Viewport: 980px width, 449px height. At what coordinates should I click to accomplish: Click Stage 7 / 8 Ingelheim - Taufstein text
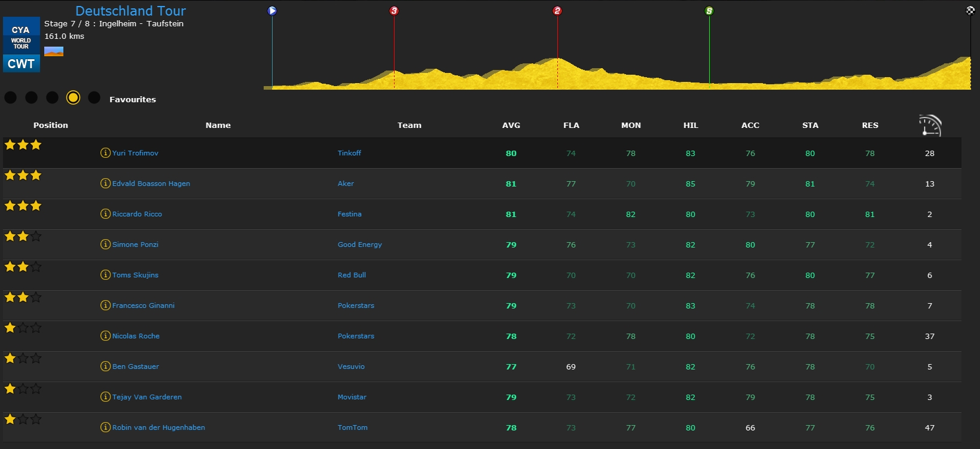click(x=114, y=23)
